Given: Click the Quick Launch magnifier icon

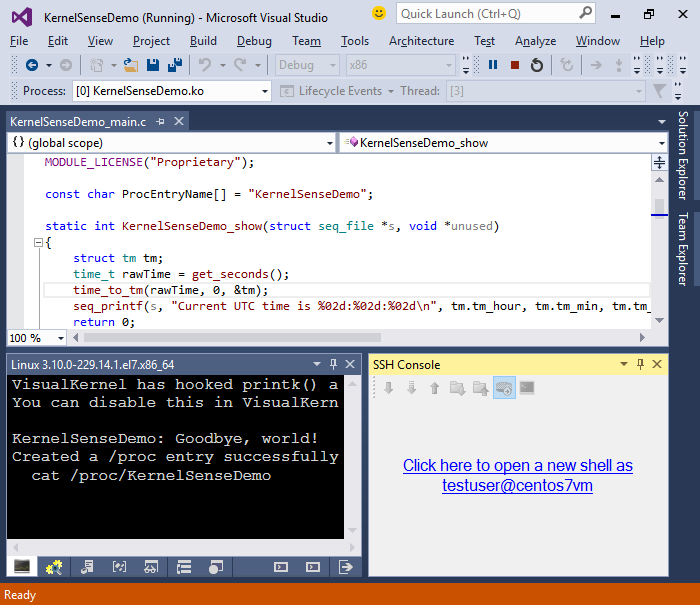Looking at the screenshot, I should tap(585, 13).
